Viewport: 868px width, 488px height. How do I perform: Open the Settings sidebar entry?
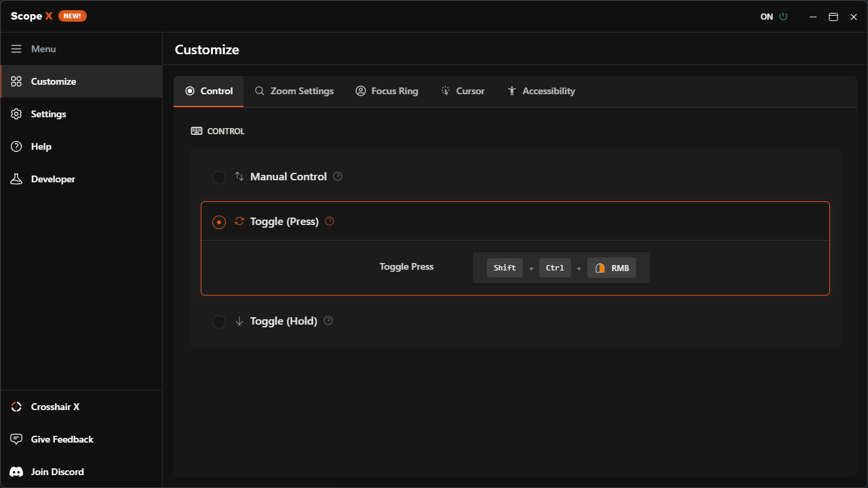click(x=48, y=114)
